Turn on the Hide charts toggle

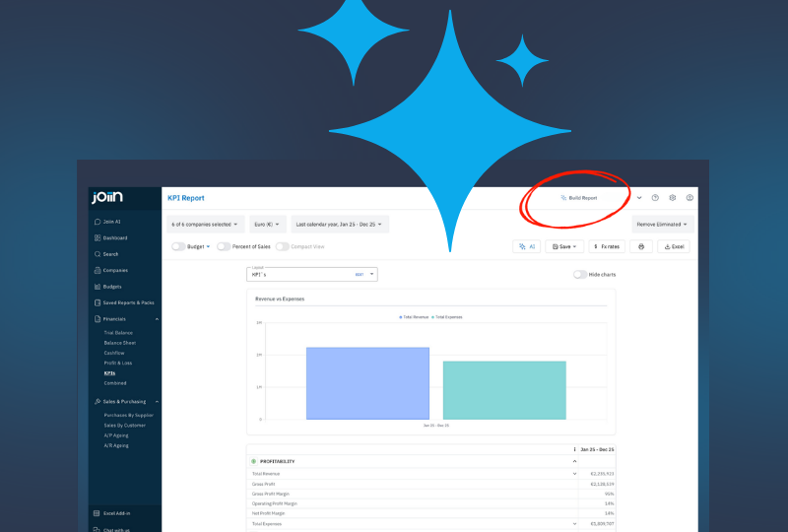tap(580, 275)
